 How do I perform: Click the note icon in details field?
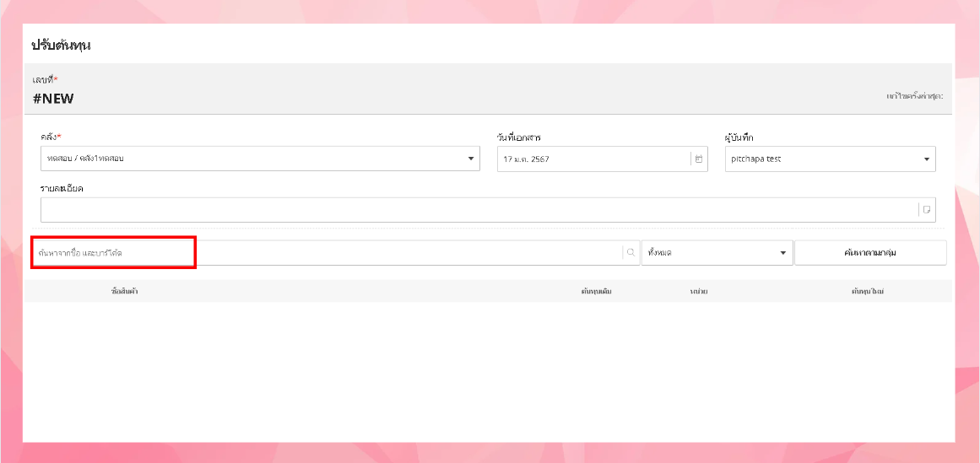click(x=927, y=210)
